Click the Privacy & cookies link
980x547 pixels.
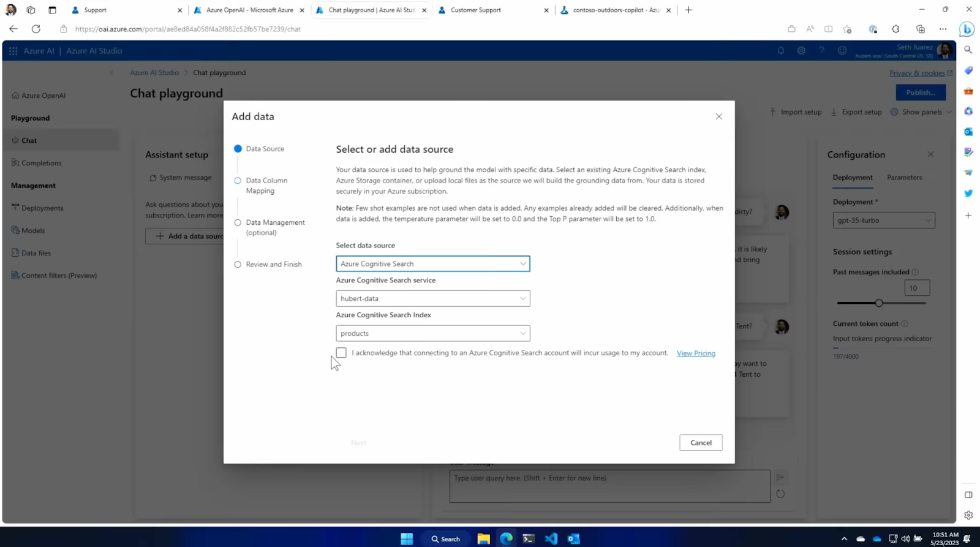(921, 73)
